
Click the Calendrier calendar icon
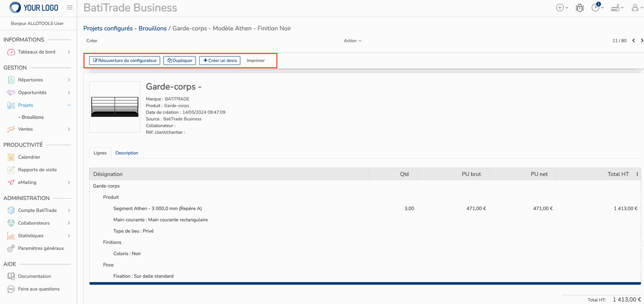coord(11,157)
